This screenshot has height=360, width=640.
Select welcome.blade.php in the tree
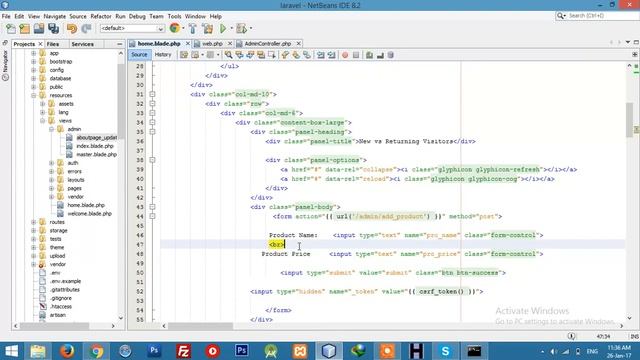point(89,214)
